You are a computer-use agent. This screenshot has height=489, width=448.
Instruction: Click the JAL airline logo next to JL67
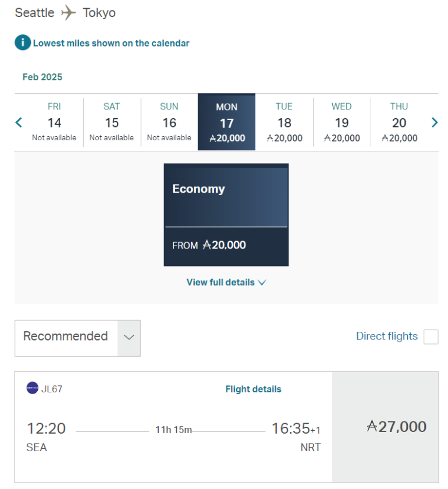point(33,388)
